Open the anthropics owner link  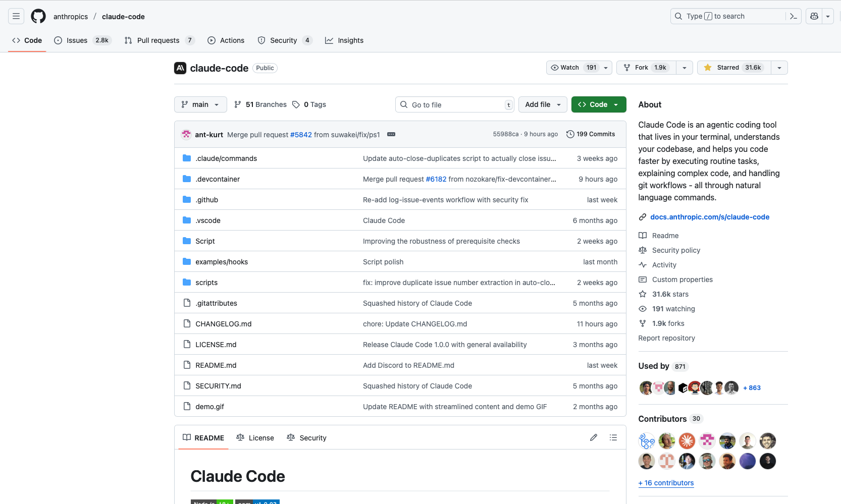(71, 17)
